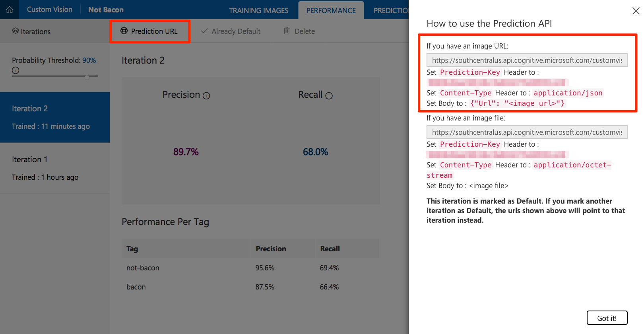Screen dimensions: 644x334
Task: Select Iteration 1 in the list
Action: click(x=55, y=168)
